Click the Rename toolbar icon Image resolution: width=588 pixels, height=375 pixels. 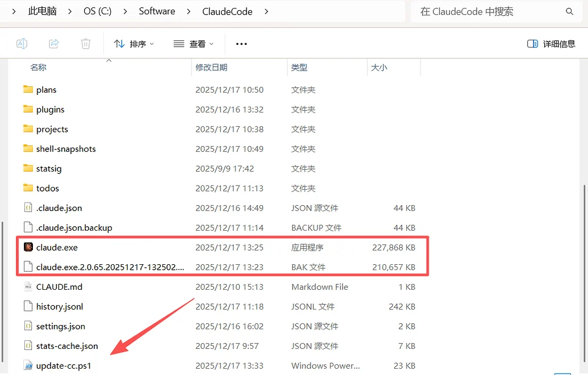pos(22,44)
